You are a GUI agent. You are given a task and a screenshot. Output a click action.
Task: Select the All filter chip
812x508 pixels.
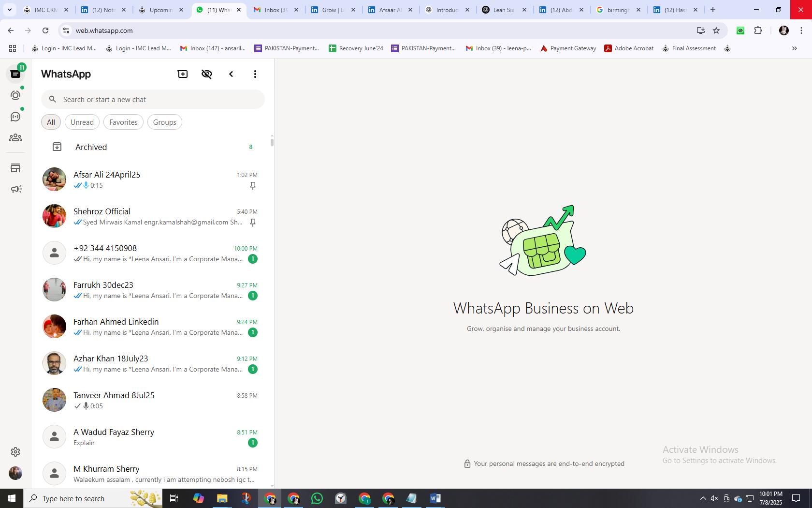tap(51, 122)
